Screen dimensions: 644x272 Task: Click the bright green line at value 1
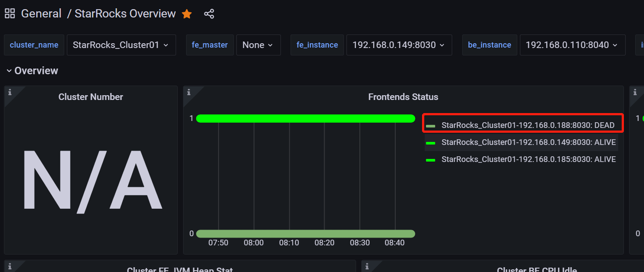coord(305,118)
